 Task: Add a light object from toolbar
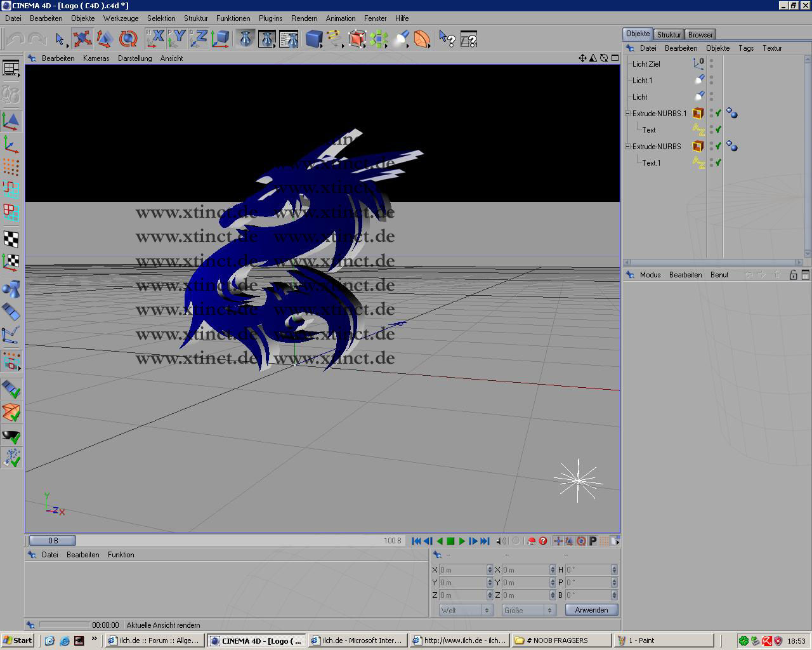(x=400, y=39)
